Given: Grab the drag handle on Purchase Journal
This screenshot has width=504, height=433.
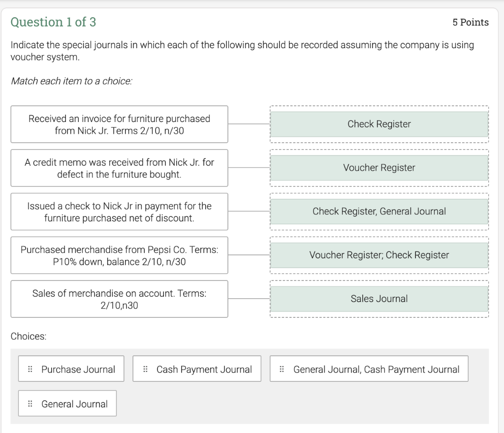Looking at the screenshot, I should pyautogui.click(x=30, y=369).
